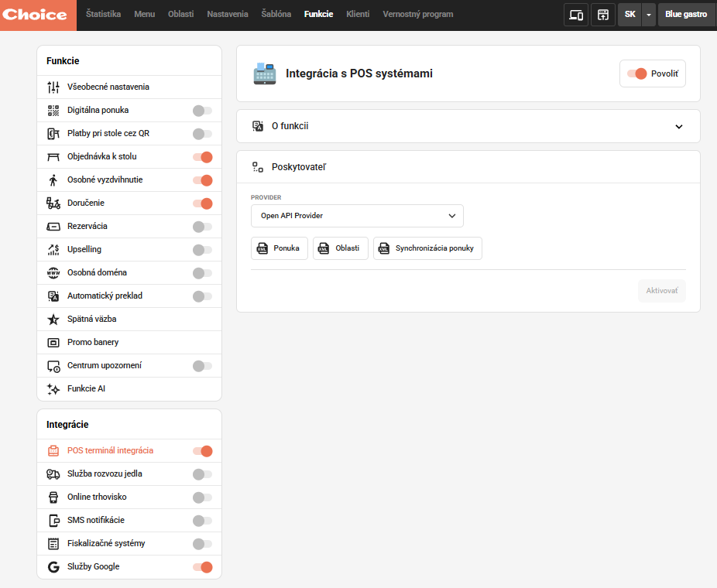Click the Promo banery icon
The width and height of the screenshot is (717, 588).
[53, 343]
